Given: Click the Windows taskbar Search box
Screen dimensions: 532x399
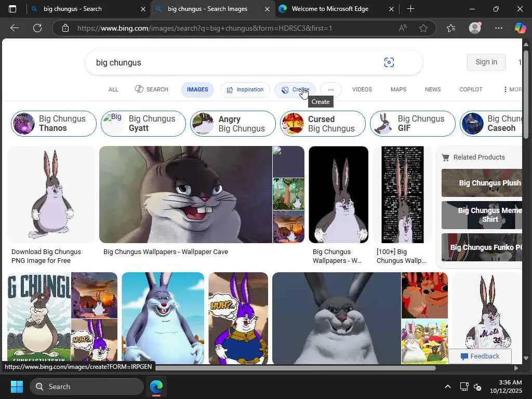Looking at the screenshot, I should click(x=87, y=387).
